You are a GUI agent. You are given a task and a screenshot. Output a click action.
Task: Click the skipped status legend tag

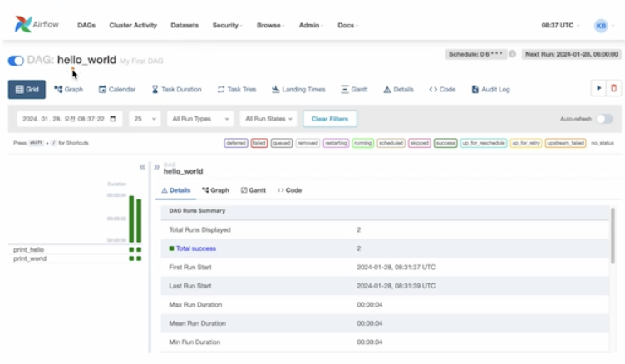(420, 143)
